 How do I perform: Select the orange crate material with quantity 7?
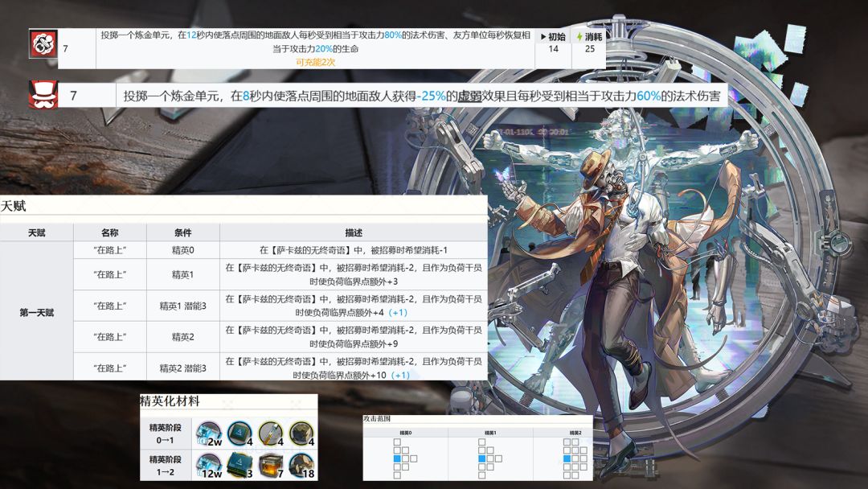pyautogui.click(x=272, y=465)
